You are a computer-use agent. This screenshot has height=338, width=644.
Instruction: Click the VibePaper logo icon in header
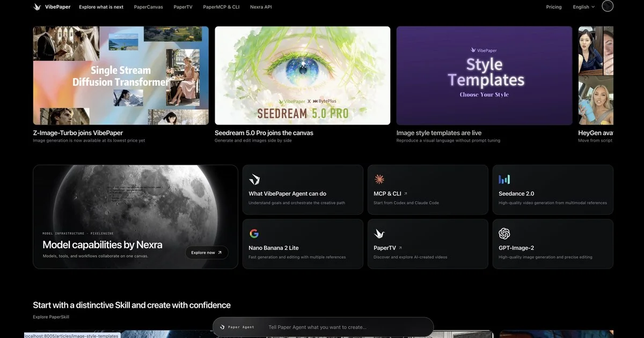click(37, 7)
